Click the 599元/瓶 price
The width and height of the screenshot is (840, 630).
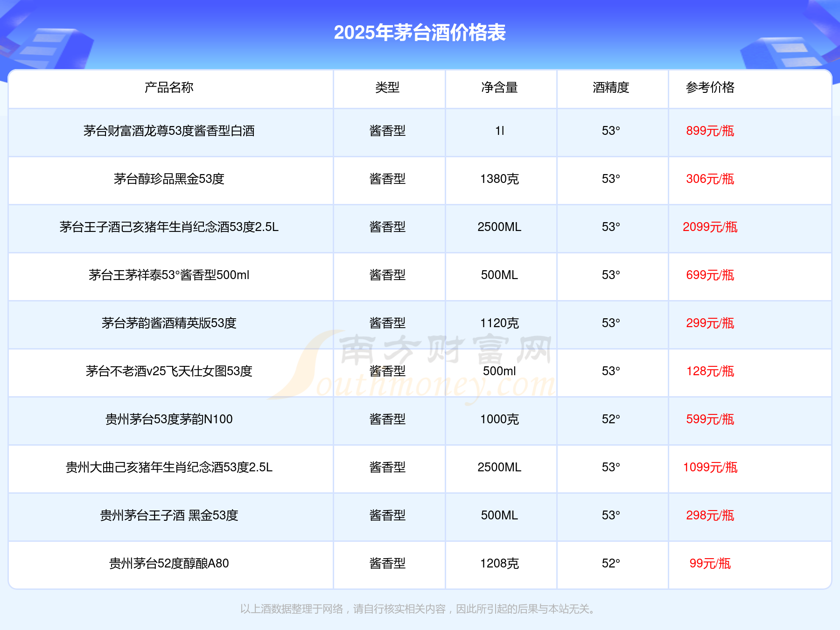(x=710, y=419)
